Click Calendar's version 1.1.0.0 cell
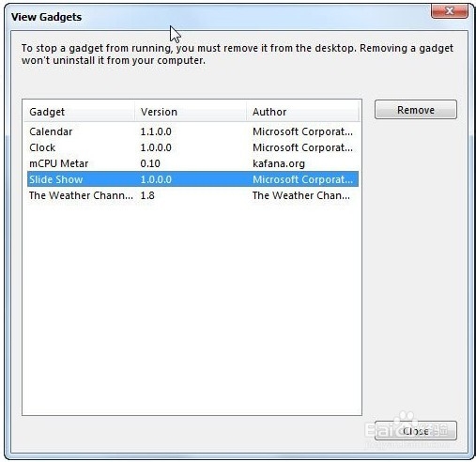The width and height of the screenshot is (476, 462). [x=156, y=131]
